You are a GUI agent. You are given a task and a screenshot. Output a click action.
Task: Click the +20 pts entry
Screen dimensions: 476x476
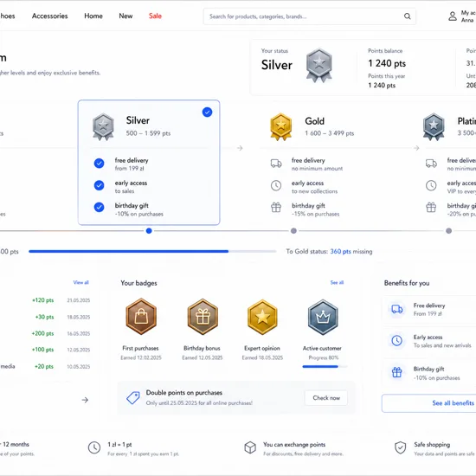44,366
